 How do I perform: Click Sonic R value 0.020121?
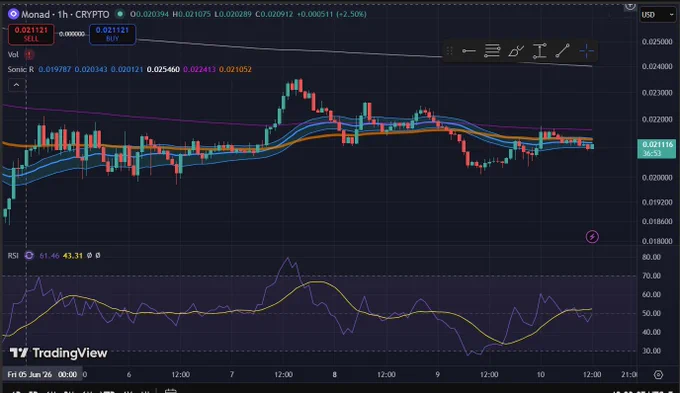[x=127, y=69]
